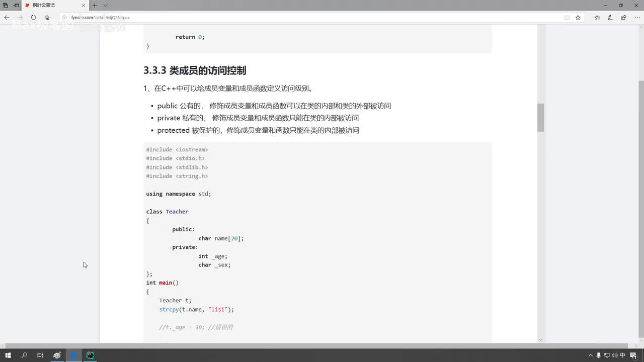
Task: Click the browser forward arrow
Action: pos(20,17)
